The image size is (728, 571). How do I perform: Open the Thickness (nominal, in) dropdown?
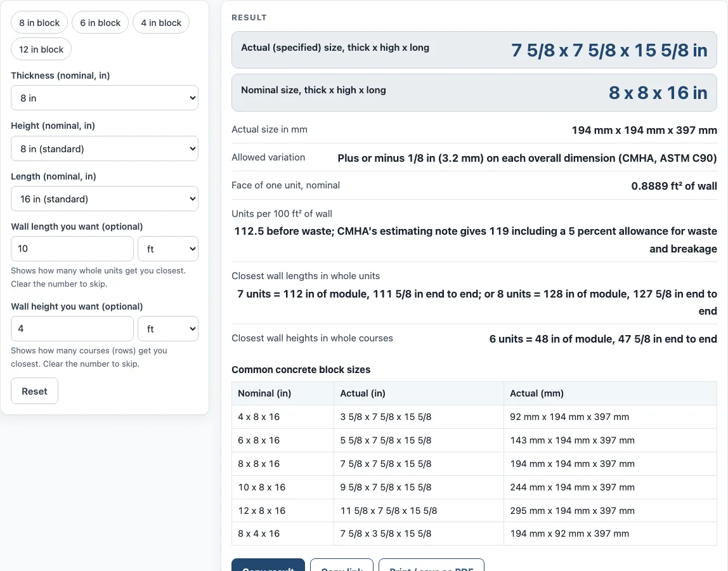point(105,98)
